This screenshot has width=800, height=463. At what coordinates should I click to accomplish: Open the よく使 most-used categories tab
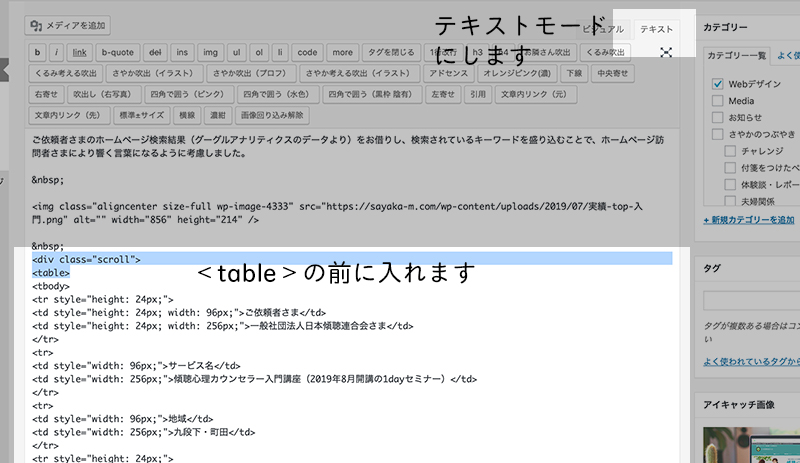pos(788,55)
